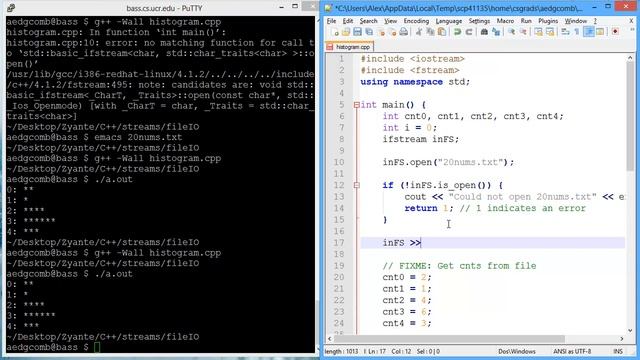Screen dimensions: 640x360
Task: Click editor scrollbar down arrow
Action: click(x=630, y=331)
